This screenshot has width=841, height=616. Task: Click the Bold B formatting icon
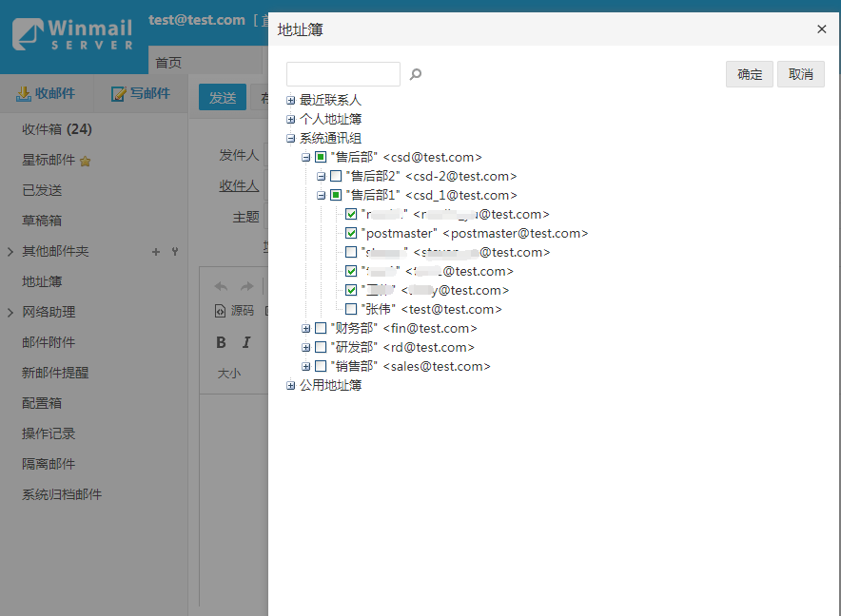[x=221, y=342]
